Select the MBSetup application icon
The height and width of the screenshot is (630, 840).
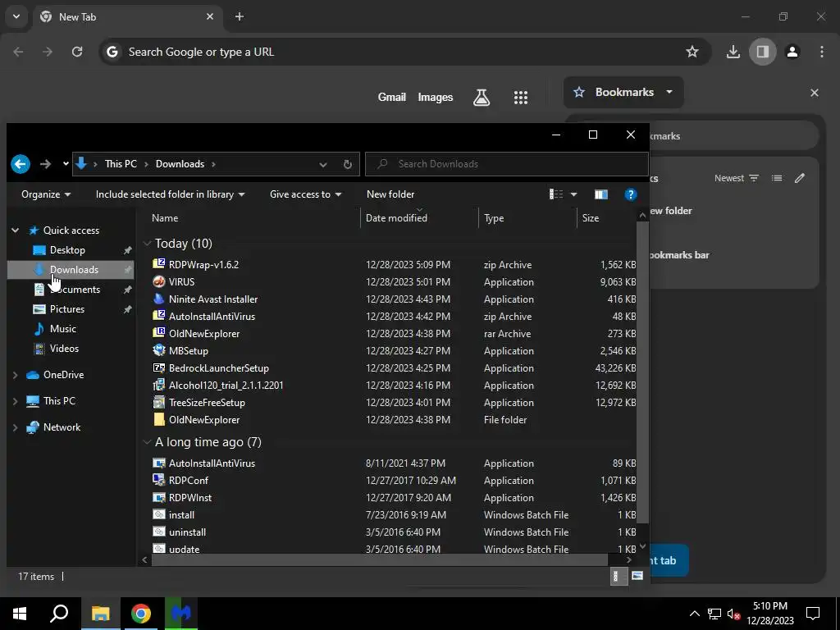pos(158,350)
